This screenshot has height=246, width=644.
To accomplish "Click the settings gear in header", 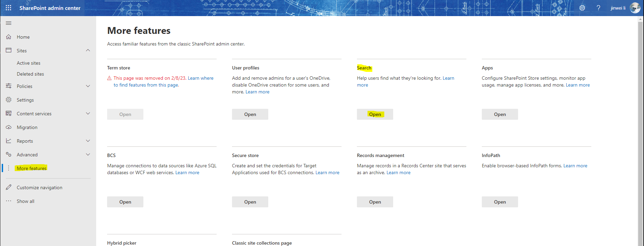I will [582, 8].
